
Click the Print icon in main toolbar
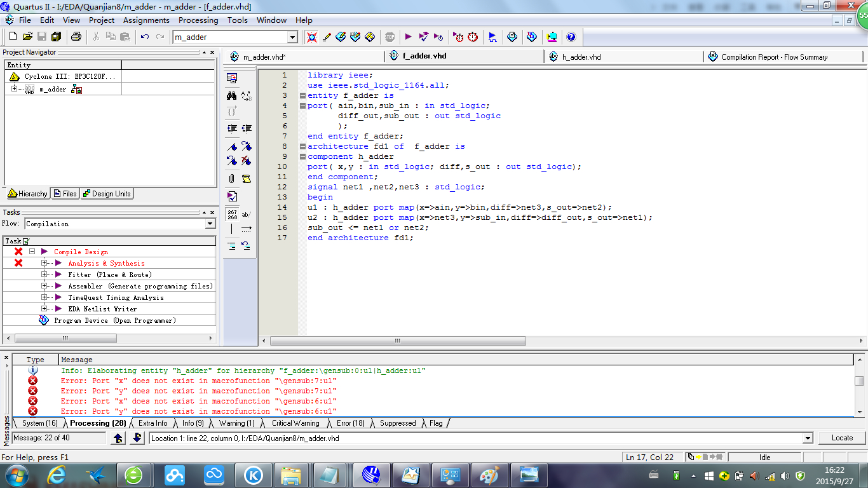pyautogui.click(x=76, y=37)
